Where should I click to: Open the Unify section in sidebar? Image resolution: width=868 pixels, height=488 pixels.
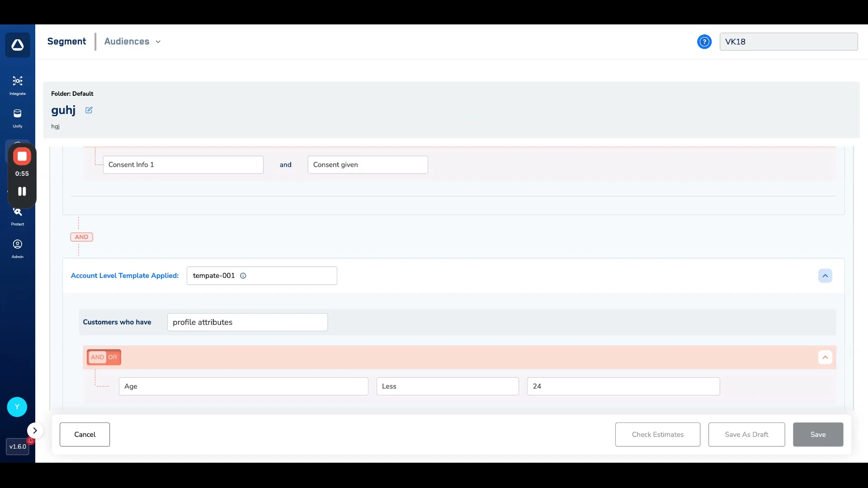(x=17, y=117)
